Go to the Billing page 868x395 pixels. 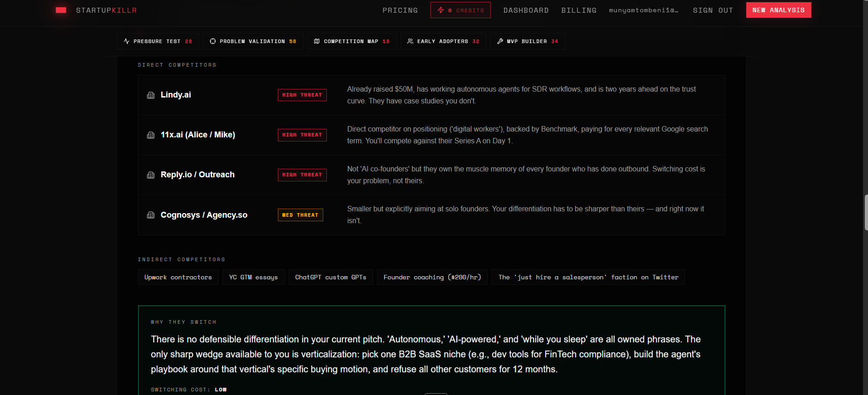(x=579, y=10)
